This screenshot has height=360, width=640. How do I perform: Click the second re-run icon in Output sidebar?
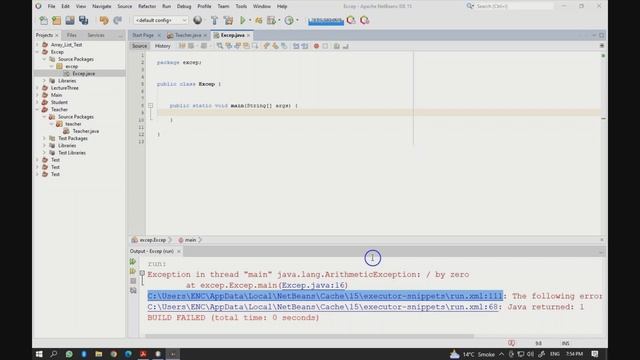(x=133, y=271)
